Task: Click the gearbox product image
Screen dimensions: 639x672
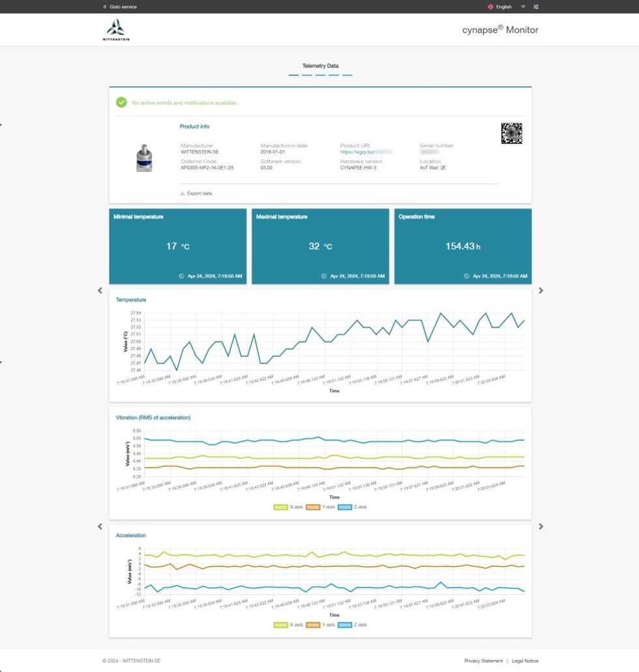Action: click(145, 158)
